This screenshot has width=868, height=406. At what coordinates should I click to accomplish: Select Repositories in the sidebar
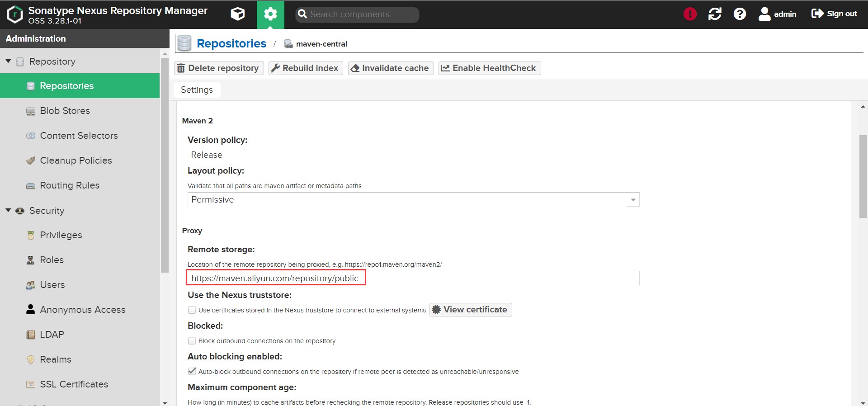[80, 86]
